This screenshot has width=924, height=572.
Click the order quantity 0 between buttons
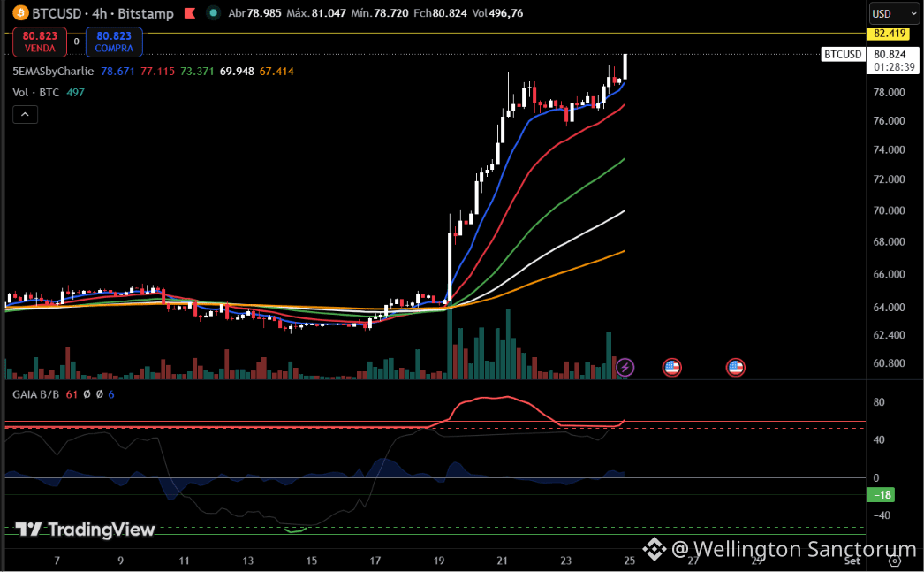[x=77, y=42]
